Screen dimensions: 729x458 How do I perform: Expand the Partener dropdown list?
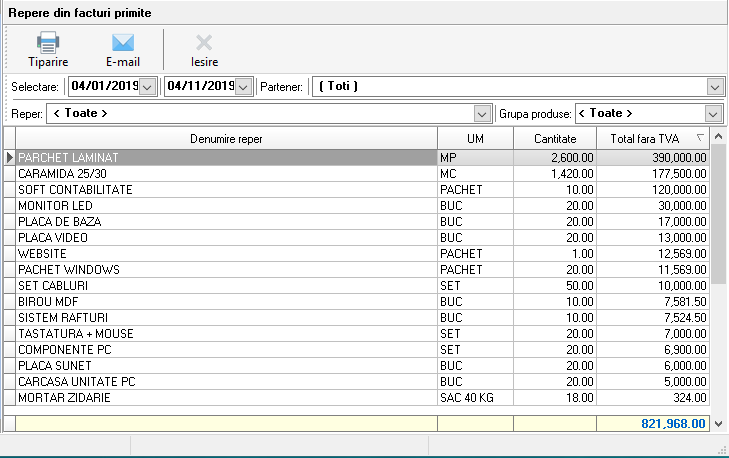tap(714, 87)
